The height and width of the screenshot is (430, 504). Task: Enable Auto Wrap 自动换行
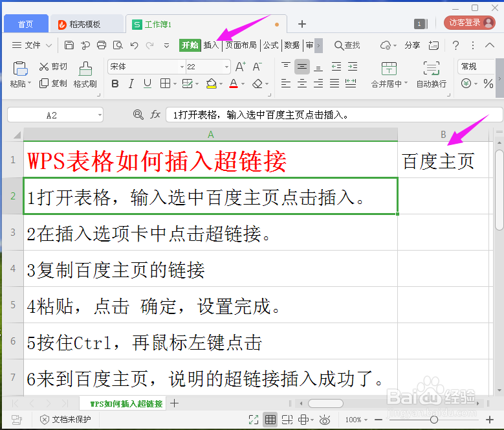(x=432, y=74)
